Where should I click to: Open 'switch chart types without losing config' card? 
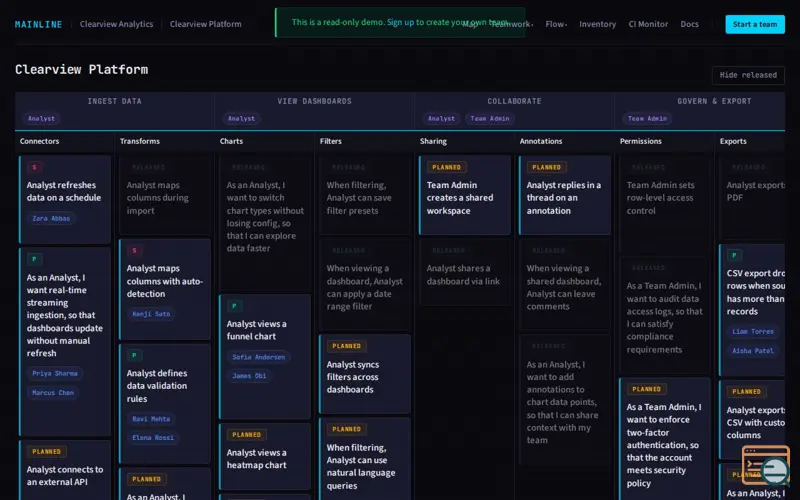(264, 222)
